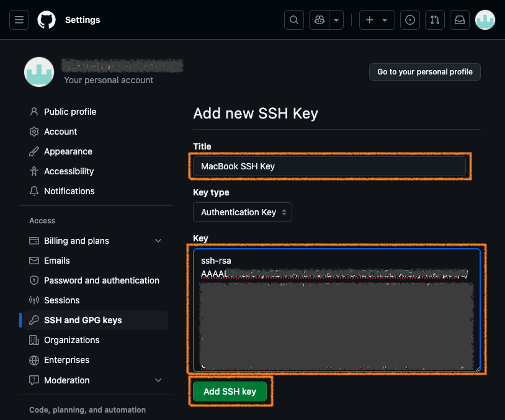The image size is (505, 420).
Task: Click the Billing credit card icon
Action: pos(34,241)
